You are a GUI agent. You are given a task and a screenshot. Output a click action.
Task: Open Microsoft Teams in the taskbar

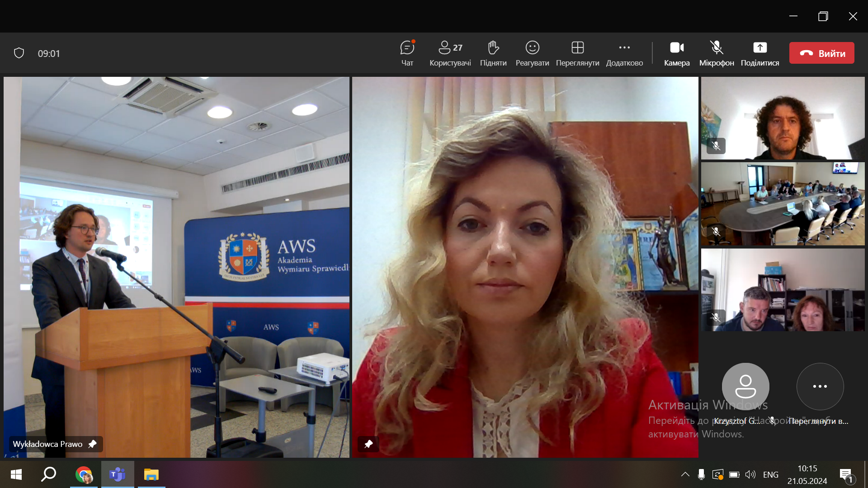click(118, 474)
